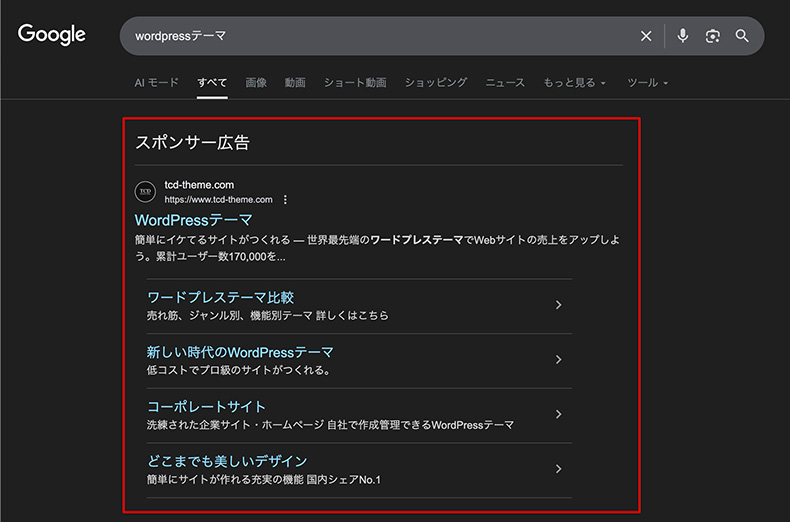
Task: Open the 動画 tab
Action: pyautogui.click(x=295, y=83)
